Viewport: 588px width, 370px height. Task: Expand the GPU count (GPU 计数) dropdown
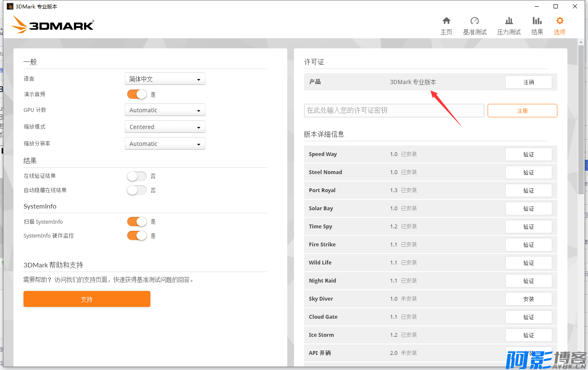point(165,110)
